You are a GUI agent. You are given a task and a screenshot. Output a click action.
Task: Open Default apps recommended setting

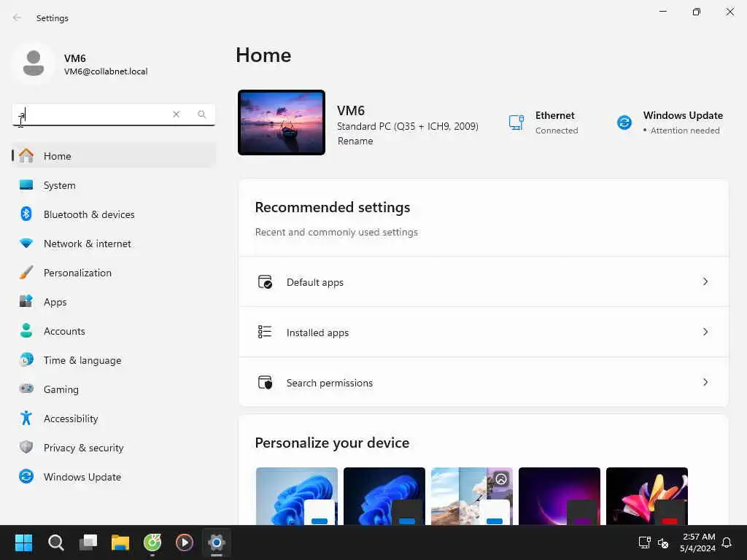coord(484,282)
